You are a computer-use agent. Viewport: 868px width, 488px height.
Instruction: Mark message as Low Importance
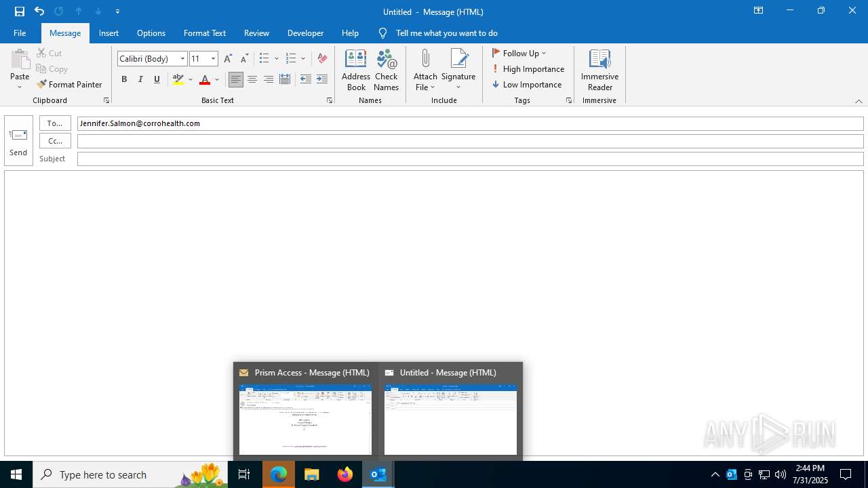tap(527, 84)
